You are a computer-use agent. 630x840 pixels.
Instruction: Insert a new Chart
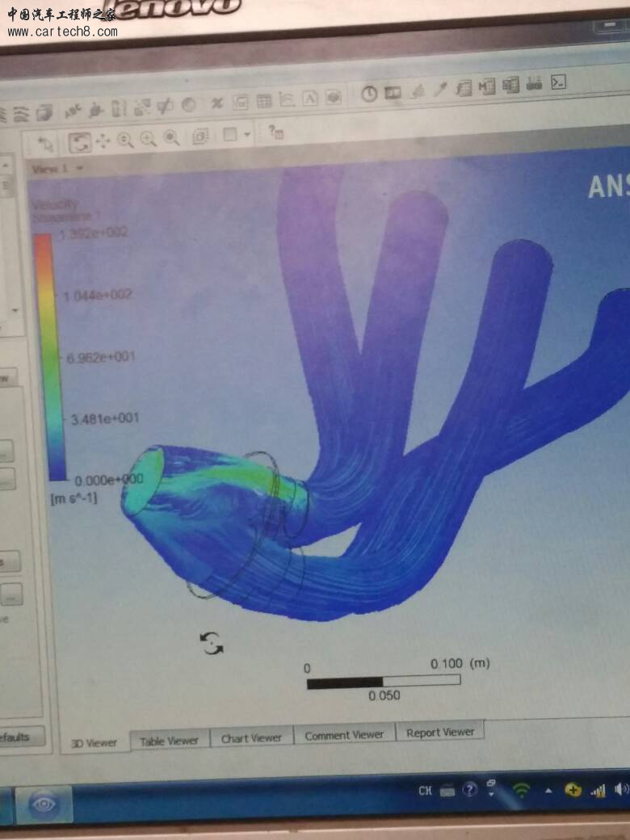[288, 99]
